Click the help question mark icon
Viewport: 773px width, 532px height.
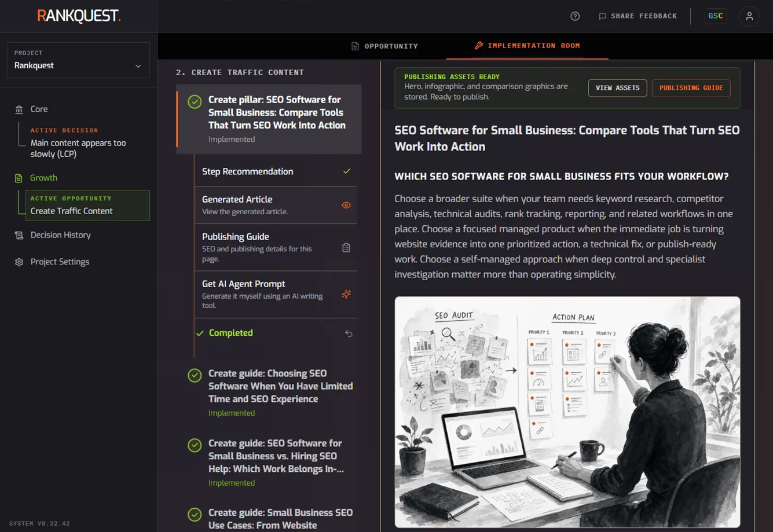[x=575, y=16]
